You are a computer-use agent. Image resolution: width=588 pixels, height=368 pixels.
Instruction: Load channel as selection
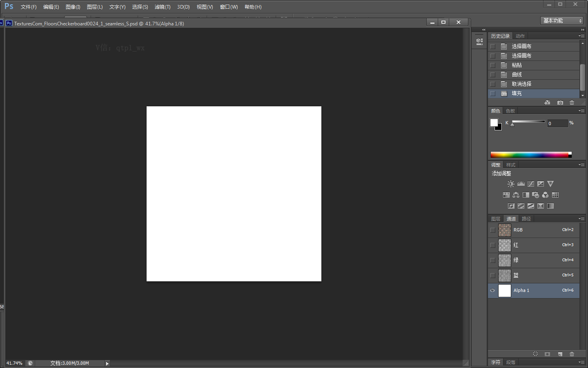pos(535,354)
